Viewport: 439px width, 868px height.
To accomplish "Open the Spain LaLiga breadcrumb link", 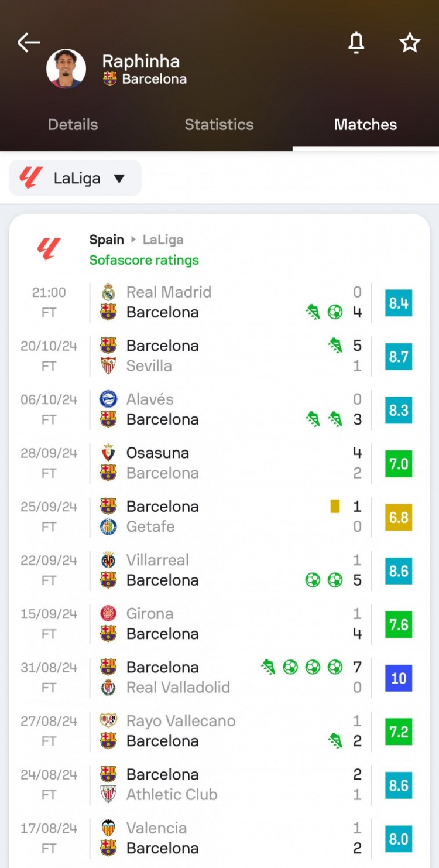I will point(136,240).
